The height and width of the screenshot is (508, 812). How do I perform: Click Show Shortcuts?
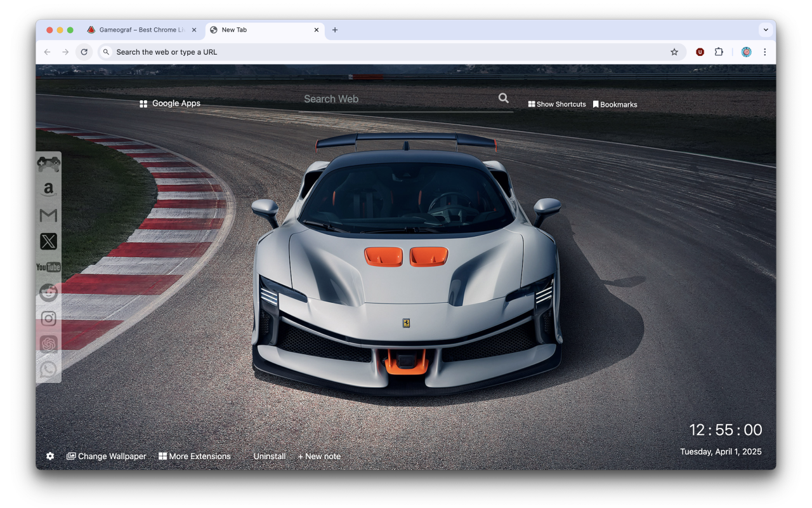[557, 104]
